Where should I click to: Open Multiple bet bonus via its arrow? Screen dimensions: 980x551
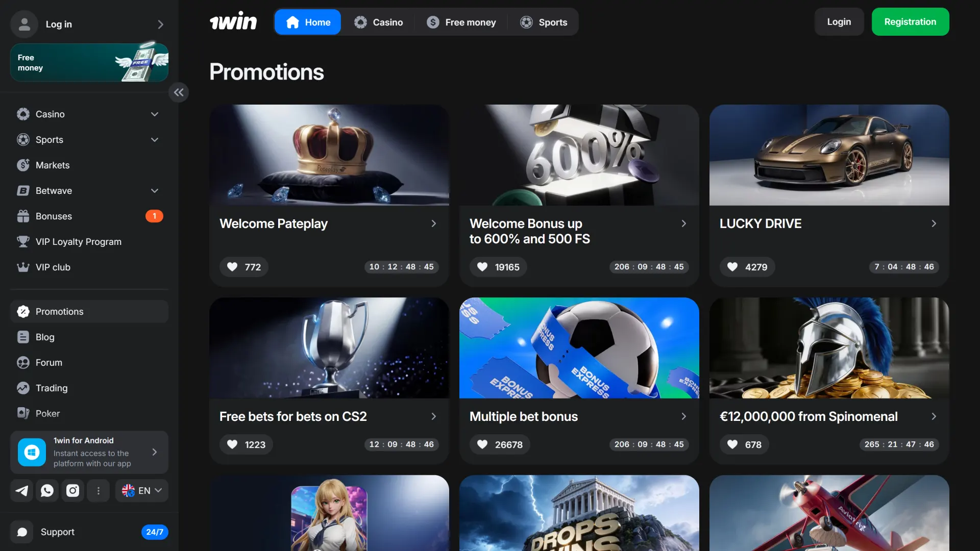(x=683, y=416)
